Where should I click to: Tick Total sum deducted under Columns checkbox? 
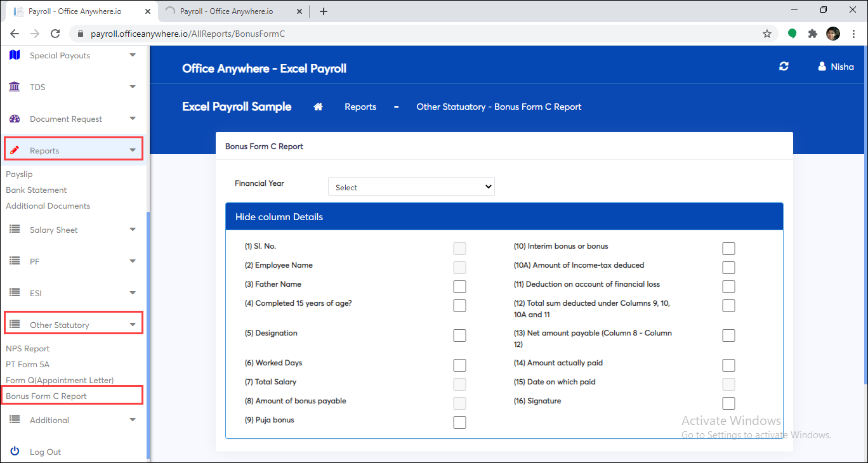point(729,306)
